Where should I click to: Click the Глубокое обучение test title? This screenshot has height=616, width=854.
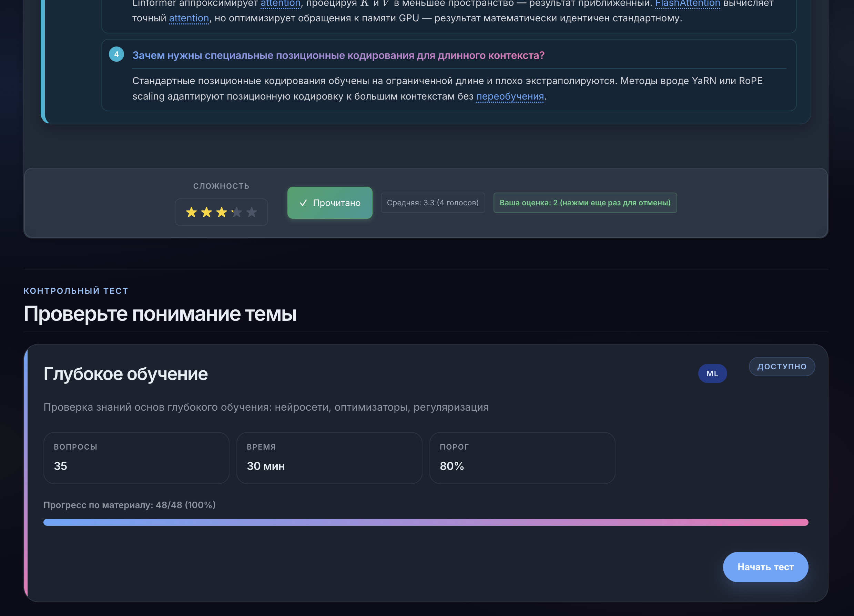point(126,374)
